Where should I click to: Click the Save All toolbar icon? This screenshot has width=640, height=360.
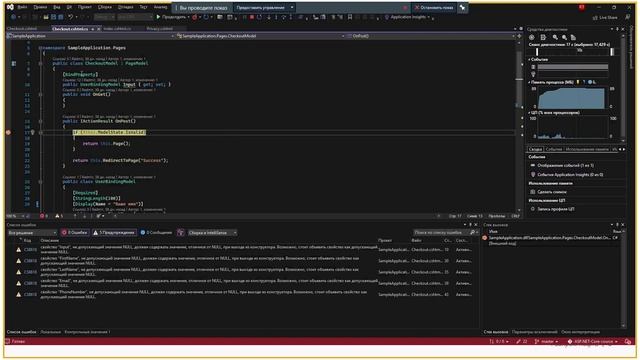[60, 17]
